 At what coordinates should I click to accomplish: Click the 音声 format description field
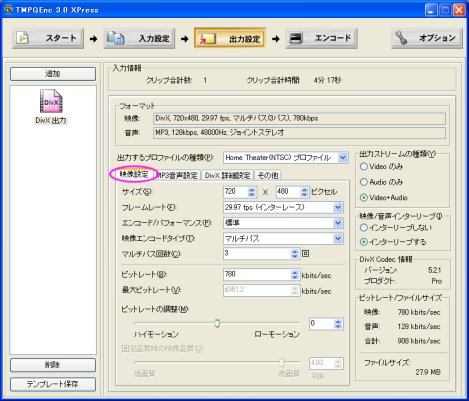coord(299,132)
